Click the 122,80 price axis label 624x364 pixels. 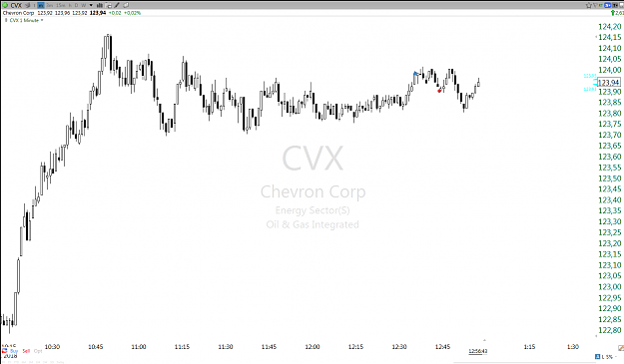coord(610,330)
